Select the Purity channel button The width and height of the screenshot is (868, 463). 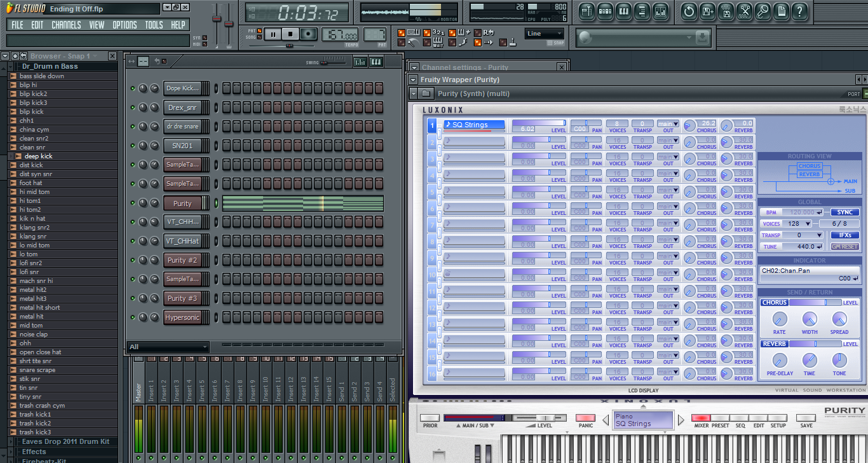click(x=182, y=204)
